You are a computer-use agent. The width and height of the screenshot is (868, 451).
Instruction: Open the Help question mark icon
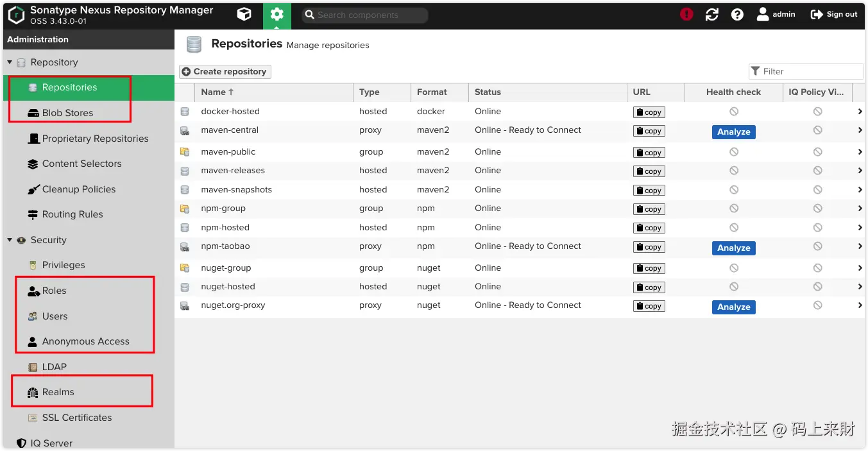[737, 14]
